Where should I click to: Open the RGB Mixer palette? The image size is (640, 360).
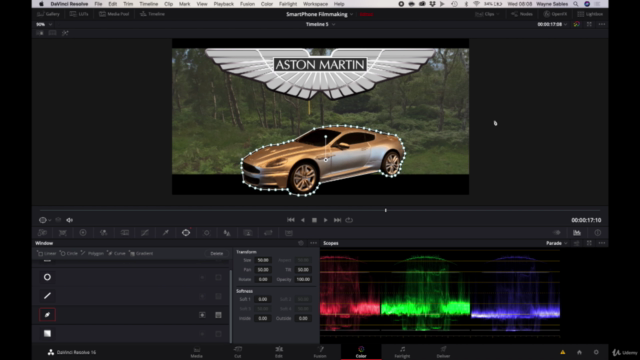(104, 233)
